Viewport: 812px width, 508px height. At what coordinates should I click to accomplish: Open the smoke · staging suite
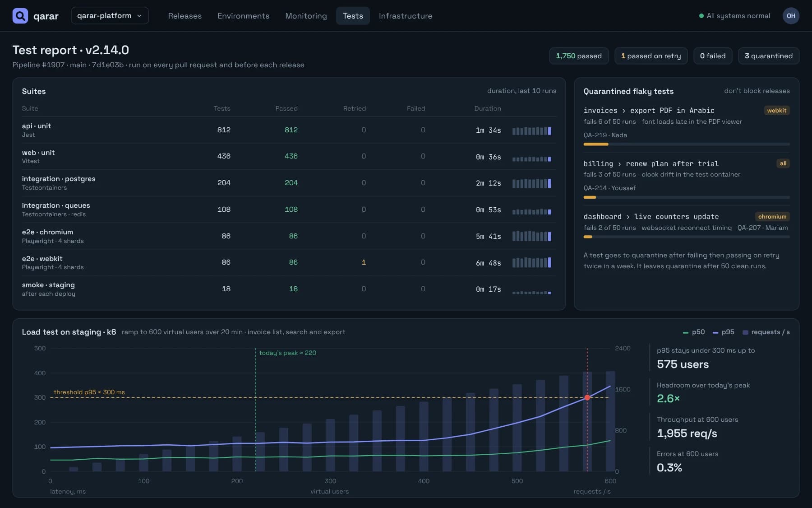289,289
